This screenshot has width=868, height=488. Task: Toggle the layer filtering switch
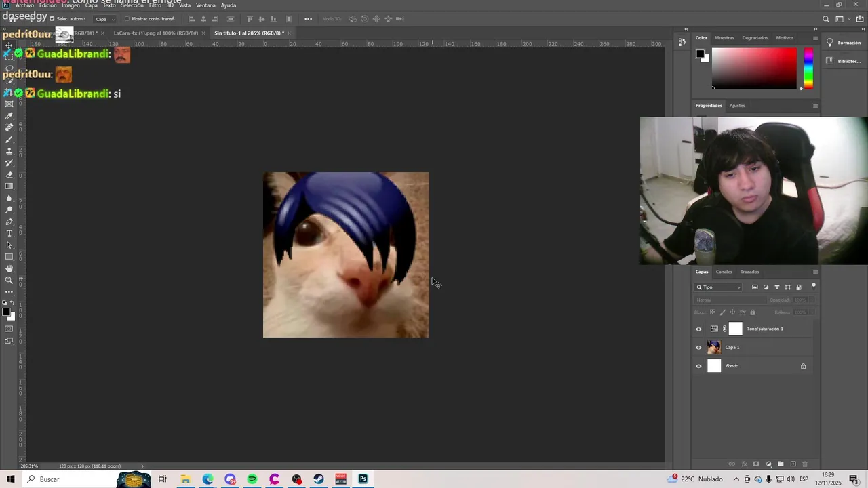click(814, 287)
